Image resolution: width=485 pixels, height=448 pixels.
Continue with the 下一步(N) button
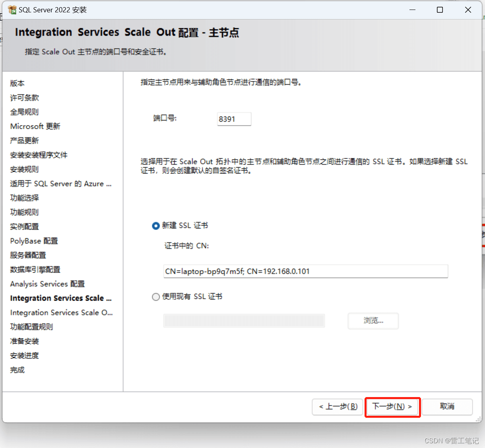pyautogui.click(x=392, y=407)
